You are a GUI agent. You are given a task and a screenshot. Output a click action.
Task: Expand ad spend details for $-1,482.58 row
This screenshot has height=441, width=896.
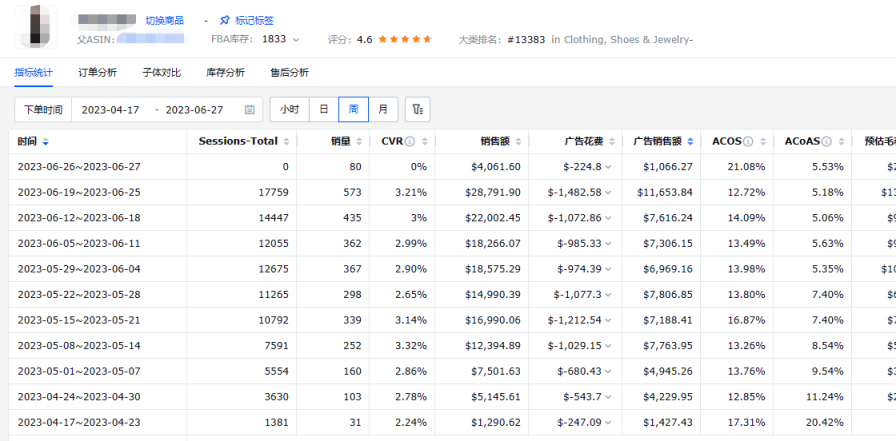[x=610, y=193]
